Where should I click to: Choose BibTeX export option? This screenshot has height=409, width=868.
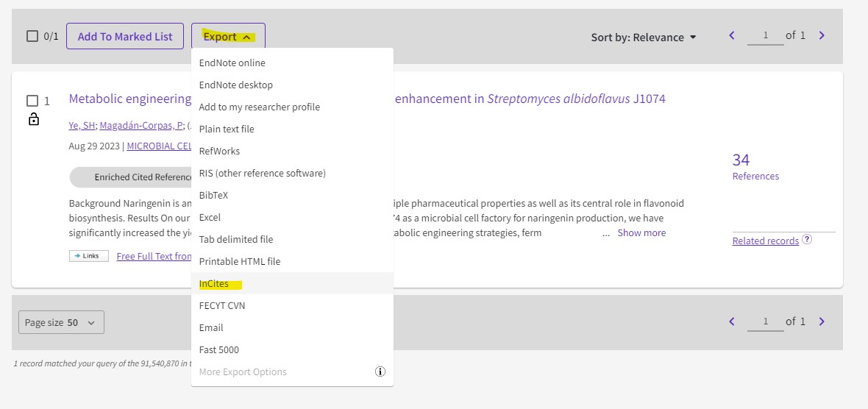pyautogui.click(x=214, y=195)
